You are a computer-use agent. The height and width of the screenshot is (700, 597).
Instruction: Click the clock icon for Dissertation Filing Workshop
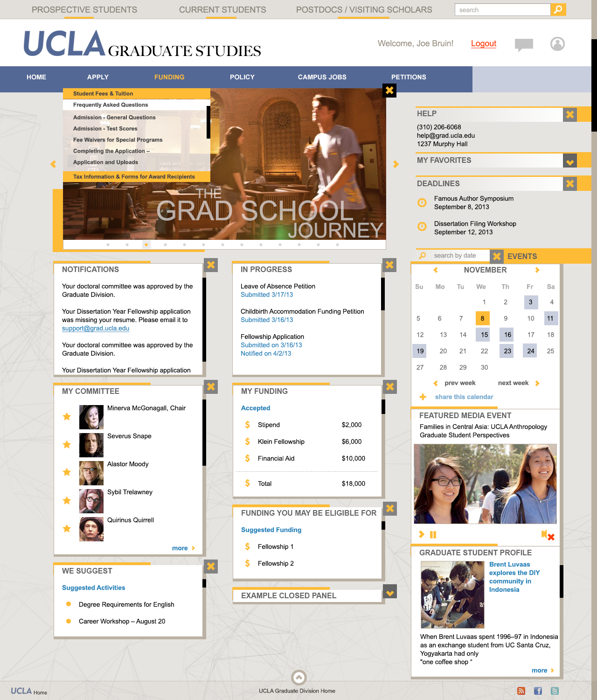pyautogui.click(x=422, y=226)
